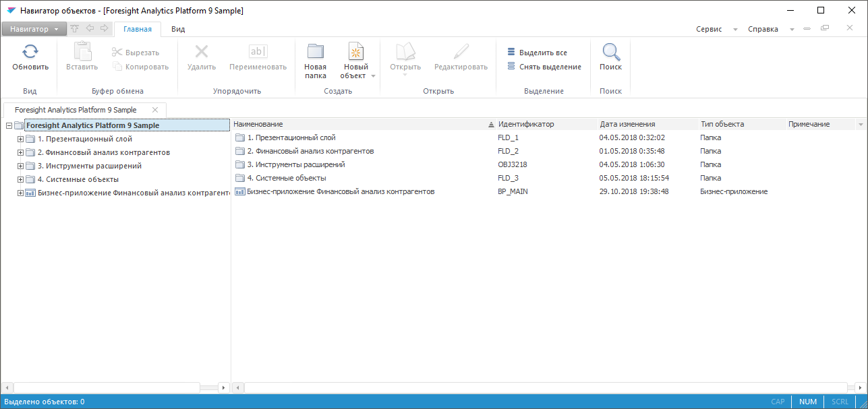The image size is (868, 409).
Task: Click the Редактировать pencil icon
Action: coord(461,51)
